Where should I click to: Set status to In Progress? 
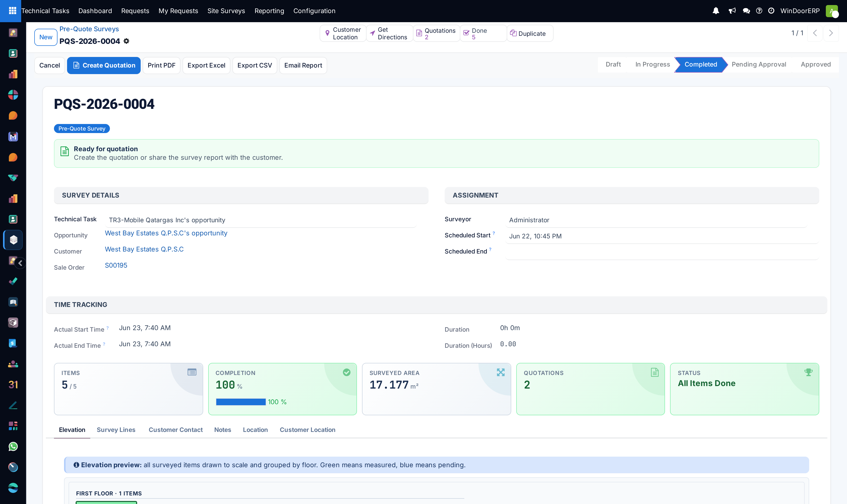(652, 65)
